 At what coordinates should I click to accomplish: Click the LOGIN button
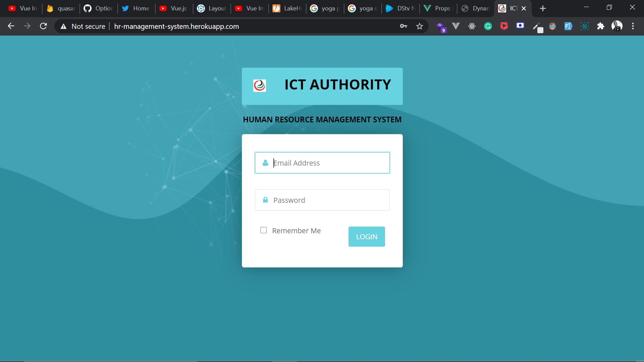[366, 236]
